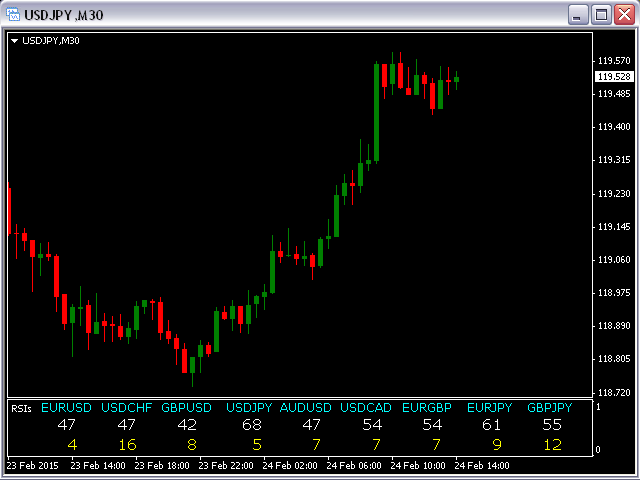The height and width of the screenshot is (480, 640).
Task: Select the USDCHF pair label
Action: (x=127, y=407)
